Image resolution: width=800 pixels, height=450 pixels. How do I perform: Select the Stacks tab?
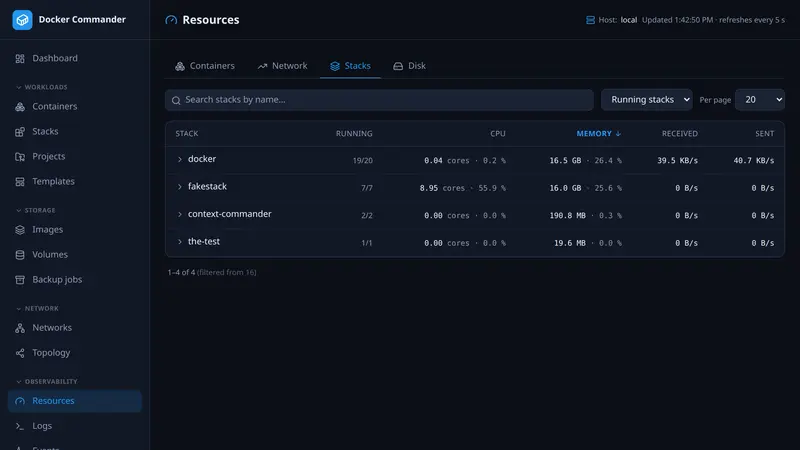(350, 66)
